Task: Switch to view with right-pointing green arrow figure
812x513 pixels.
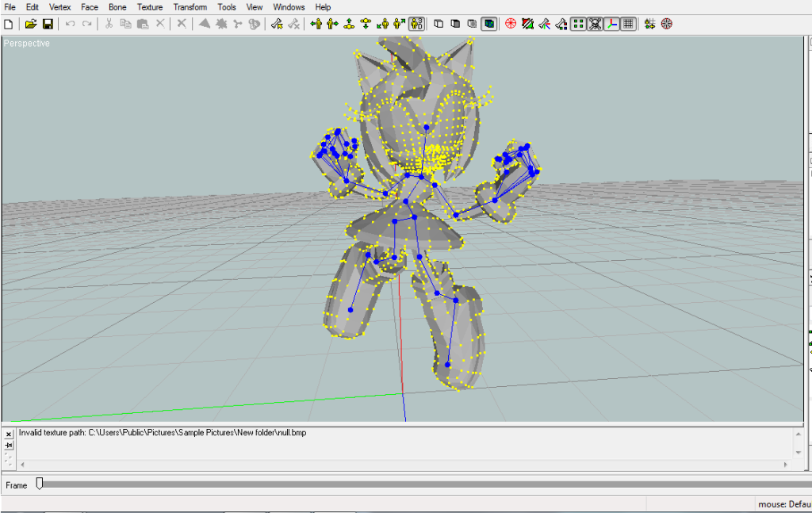Action: coord(332,24)
